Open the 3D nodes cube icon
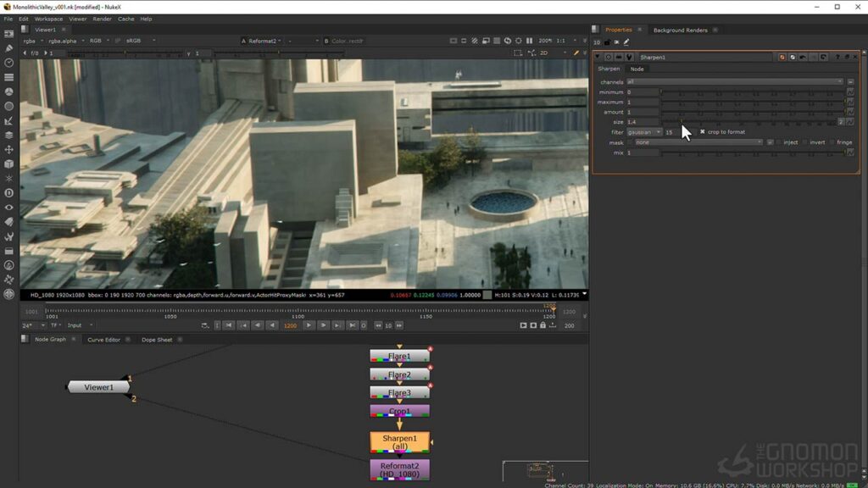 point(8,164)
